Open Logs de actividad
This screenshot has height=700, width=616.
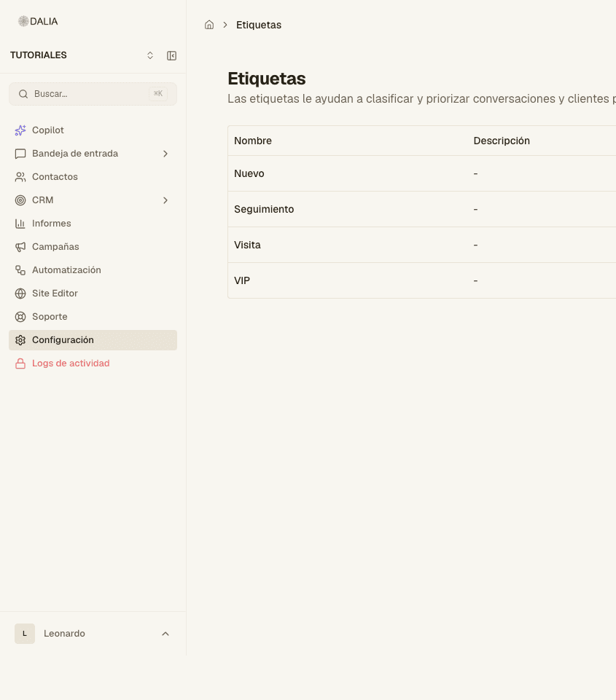coord(93,363)
